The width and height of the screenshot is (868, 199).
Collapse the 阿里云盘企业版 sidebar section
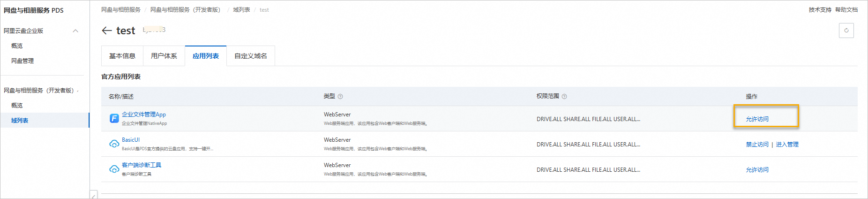tap(75, 31)
